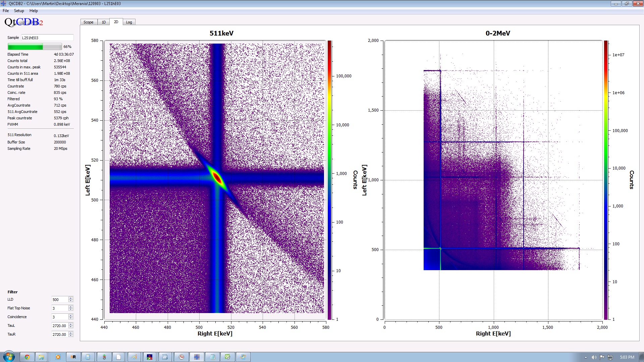
Task: Open the Setup menu
Action: click(19, 11)
